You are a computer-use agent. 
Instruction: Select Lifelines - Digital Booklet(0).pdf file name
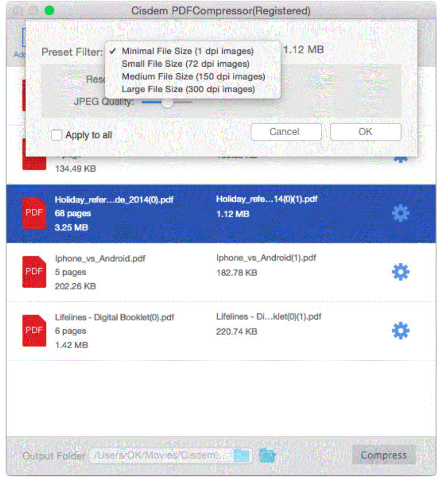[x=114, y=317]
